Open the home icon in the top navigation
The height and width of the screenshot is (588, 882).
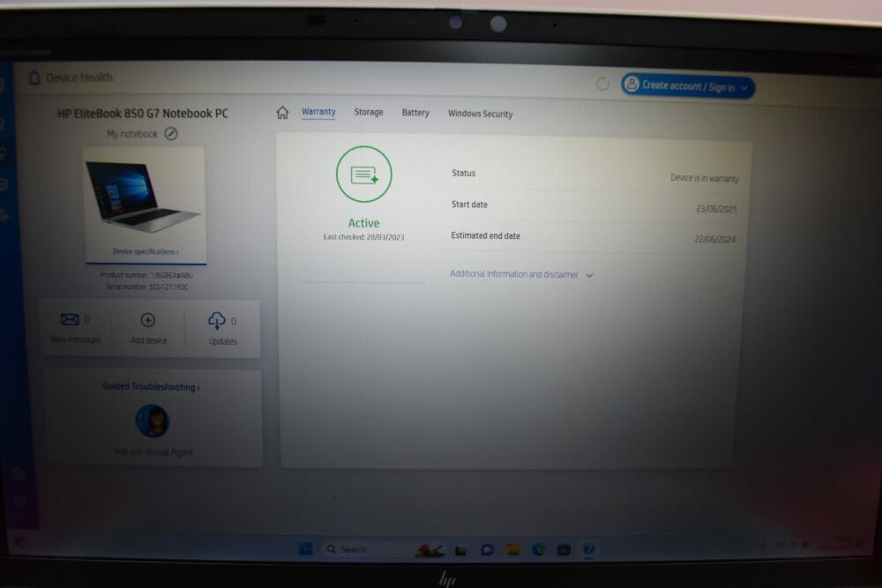282,113
